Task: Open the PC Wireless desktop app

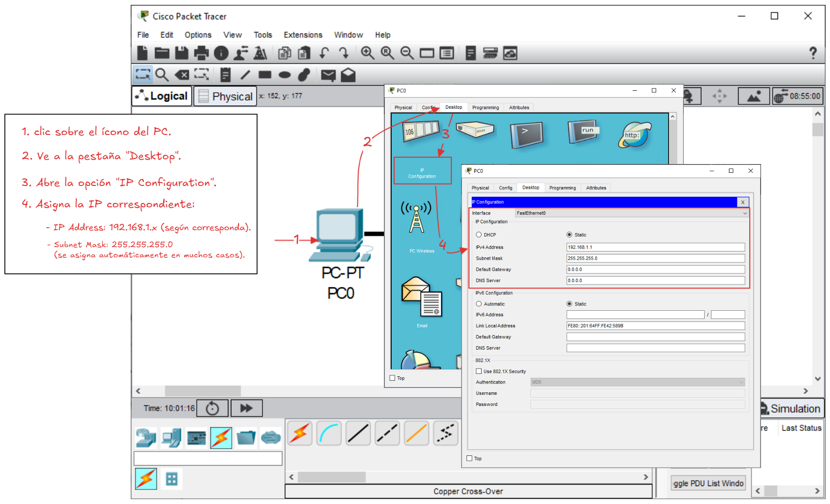Action: (417, 222)
